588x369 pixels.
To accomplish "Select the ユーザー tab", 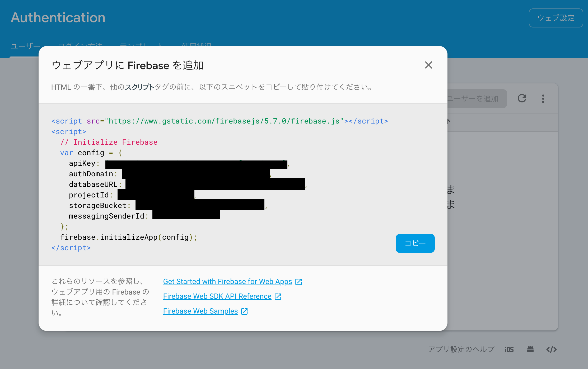I will point(25,46).
